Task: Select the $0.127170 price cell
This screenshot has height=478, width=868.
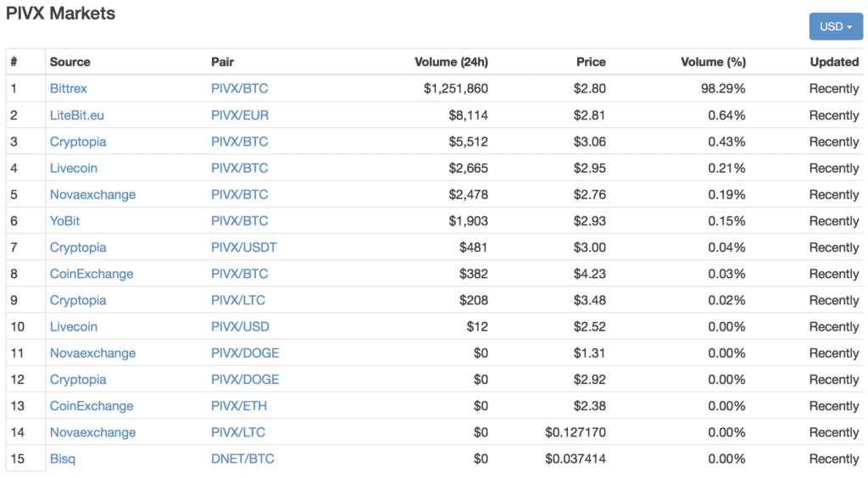Action: (576, 432)
